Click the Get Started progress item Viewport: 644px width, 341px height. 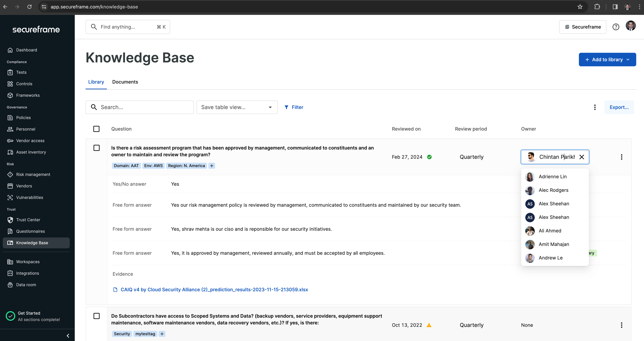pos(33,316)
